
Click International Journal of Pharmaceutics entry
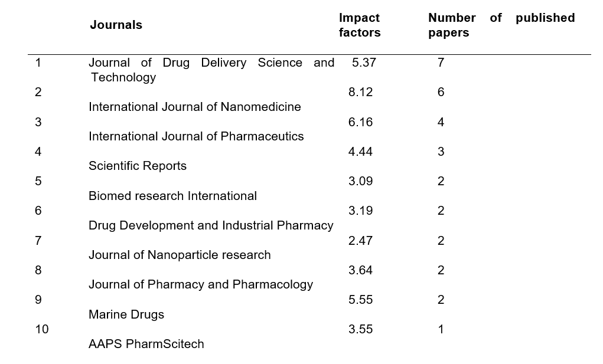click(x=196, y=136)
